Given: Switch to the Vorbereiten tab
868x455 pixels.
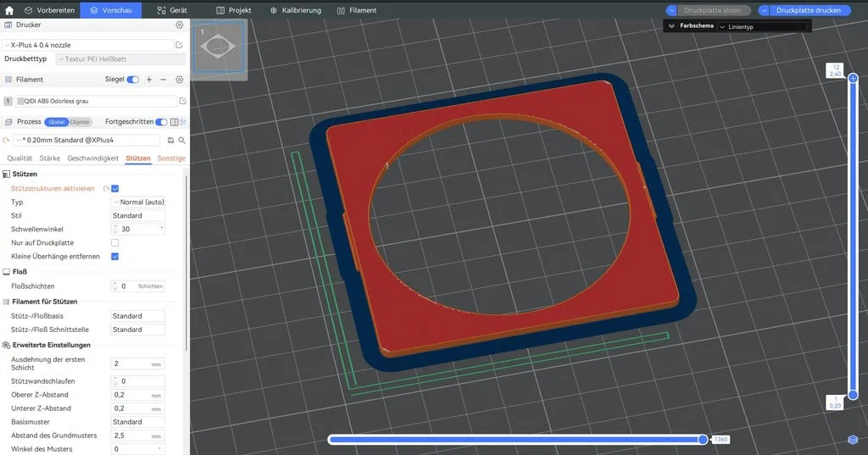Looking at the screenshot, I should tap(49, 10).
